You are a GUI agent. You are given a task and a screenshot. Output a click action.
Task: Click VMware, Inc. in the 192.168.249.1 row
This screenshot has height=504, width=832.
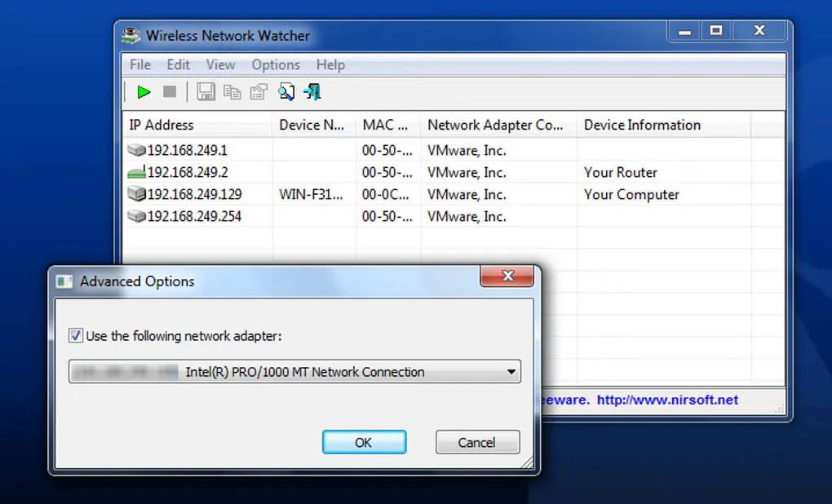tap(467, 151)
